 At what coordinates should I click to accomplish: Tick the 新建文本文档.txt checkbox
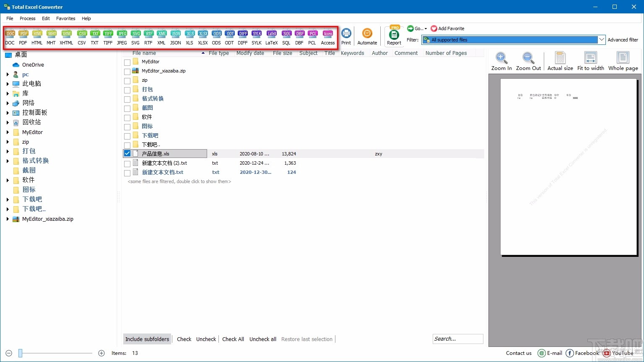(x=127, y=173)
